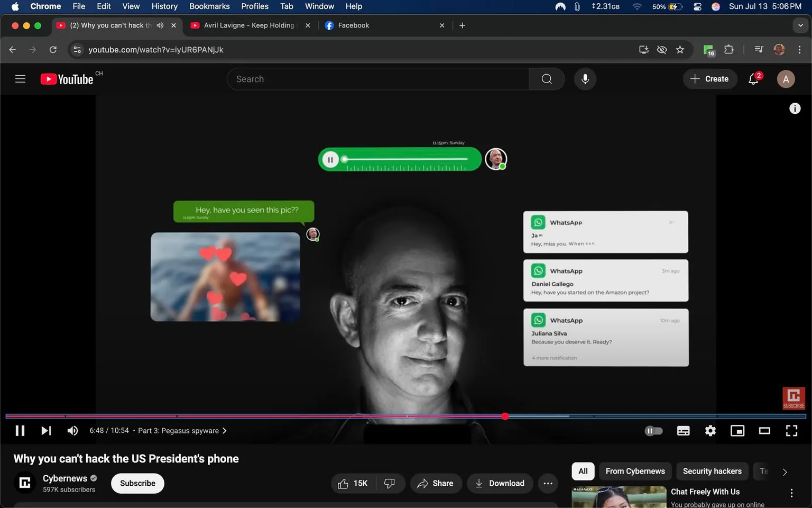The width and height of the screenshot is (812, 508).
Task: Open the tab search dropdown arrow
Action: click(x=799, y=25)
